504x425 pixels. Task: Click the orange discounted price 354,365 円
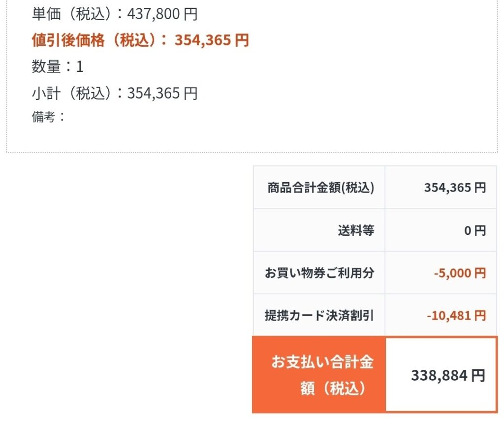pos(212,40)
